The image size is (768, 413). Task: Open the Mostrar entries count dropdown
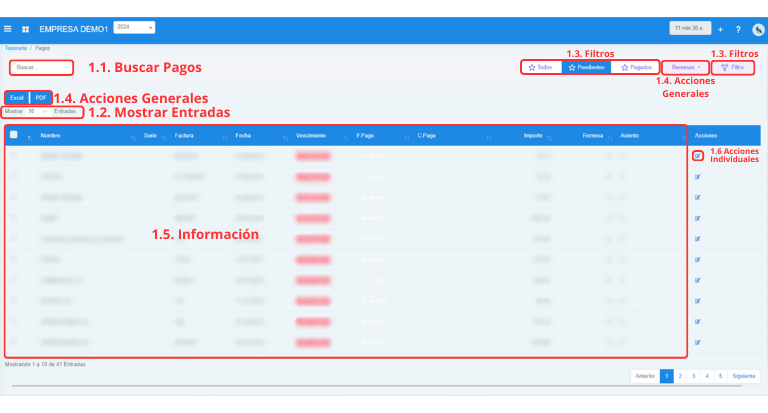pyautogui.click(x=38, y=112)
